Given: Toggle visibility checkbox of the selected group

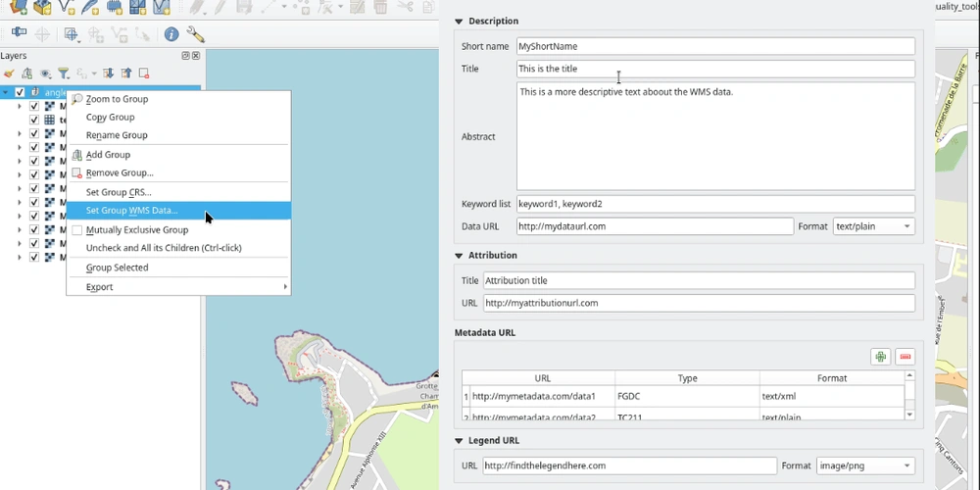Looking at the screenshot, I should pyautogui.click(x=20, y=92).
